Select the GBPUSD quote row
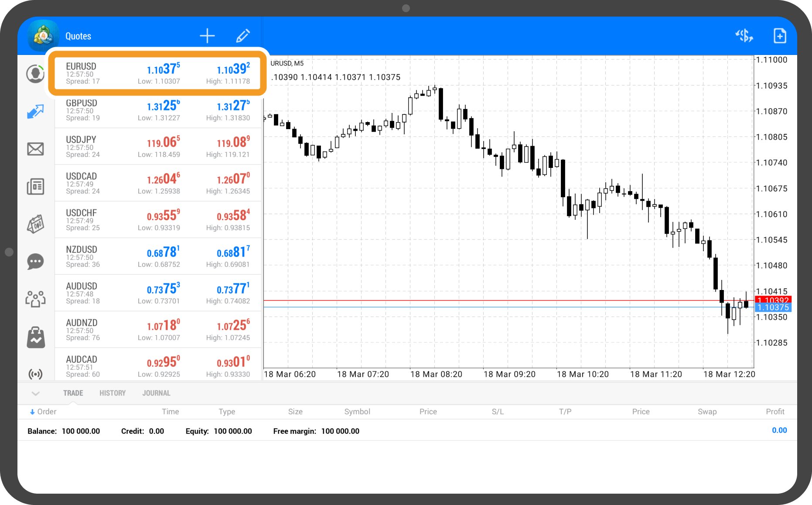Image resolution: width=812 pixels, height=505 pixels. click(157, 110)
